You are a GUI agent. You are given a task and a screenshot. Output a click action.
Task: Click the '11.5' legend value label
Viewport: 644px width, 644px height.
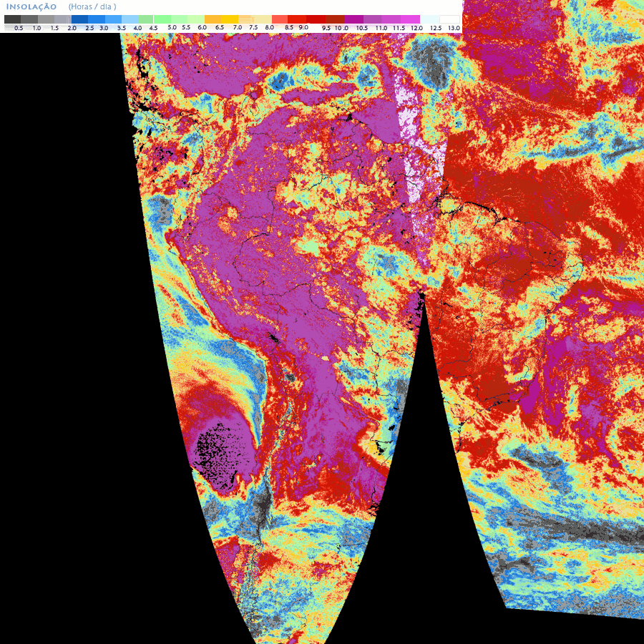(x=399, y=28)
